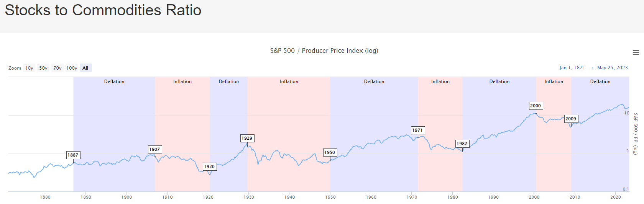
Task: Click the 1887 flag marker
Action: (x=73, y=155)
